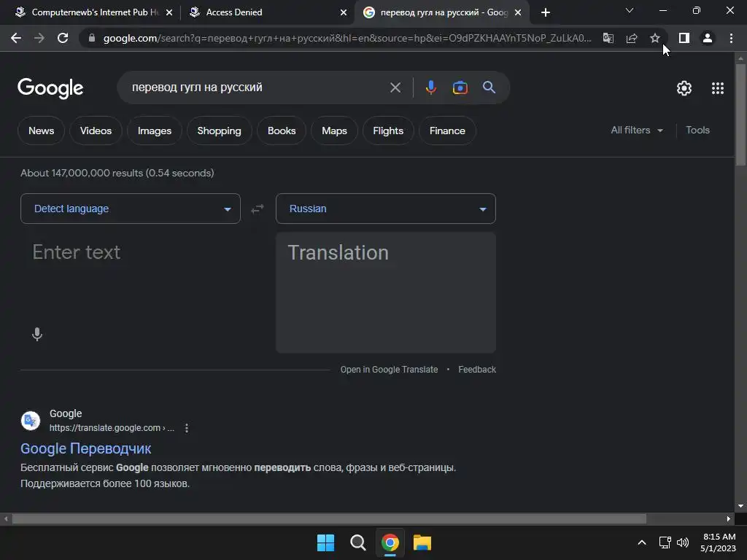
Task: Click the vertical page scrollbar thumb
Action: pos(740,114)
